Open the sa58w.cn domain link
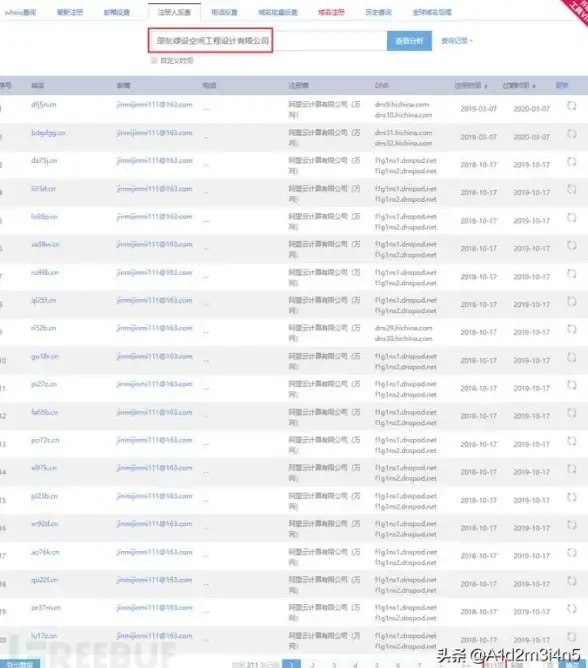Viewport: 588px width, 668px height. pyautogui.click(x=45, y=245)
